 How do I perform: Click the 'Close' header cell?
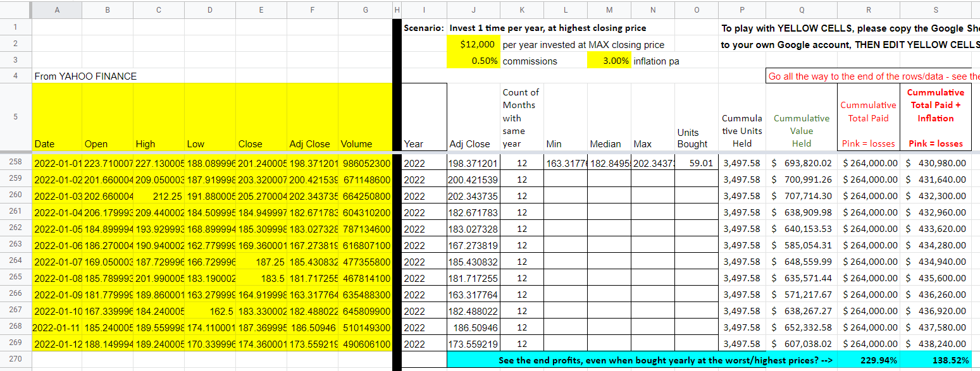(261, 118)
